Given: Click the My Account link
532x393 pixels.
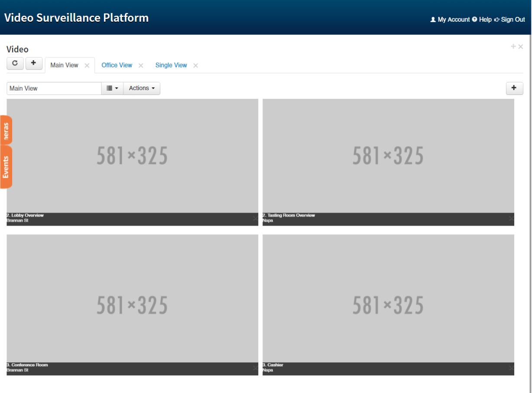Looking at the screenshot, I should tap(453, 19).
